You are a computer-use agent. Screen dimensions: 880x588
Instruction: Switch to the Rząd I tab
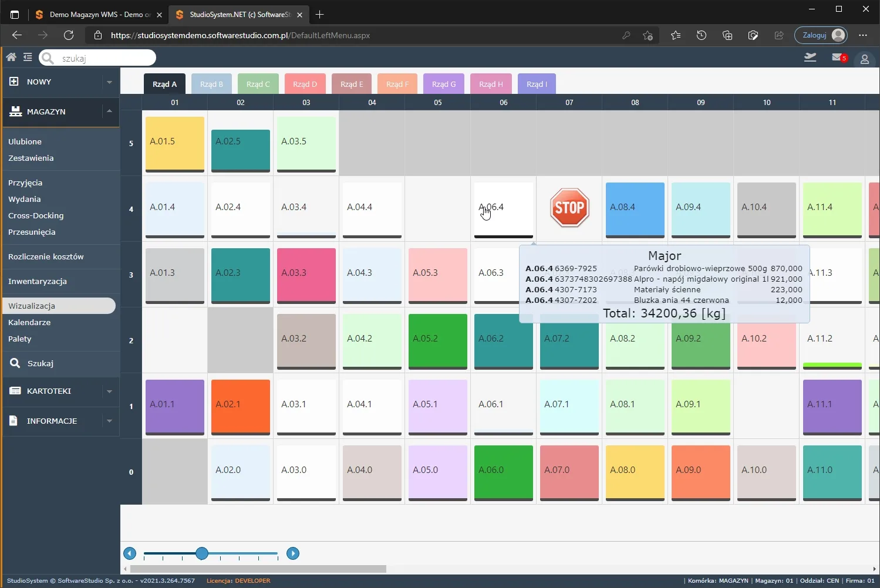pyautogui.click(x=537, y=84)
